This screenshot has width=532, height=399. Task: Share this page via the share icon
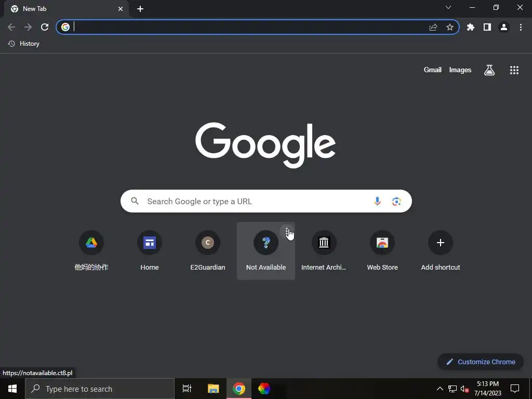(x=433, y=27)
